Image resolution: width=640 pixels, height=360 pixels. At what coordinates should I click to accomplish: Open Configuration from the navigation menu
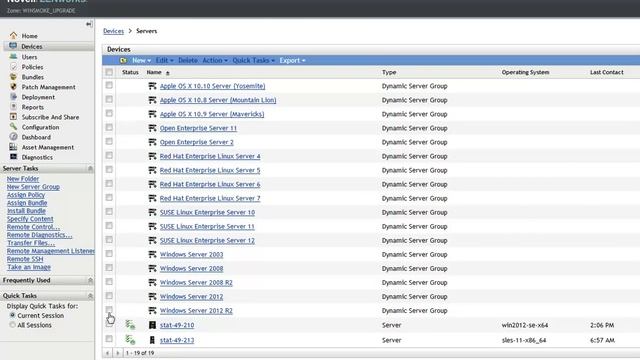(x=40, y=127)
